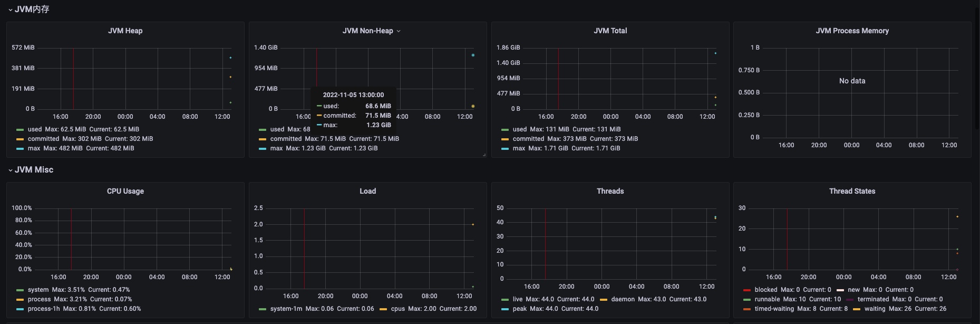The width and height of the screenshot is (980, 324).
Task: Click the yellow cpus data point in Load graph
Action: [473, 224]
